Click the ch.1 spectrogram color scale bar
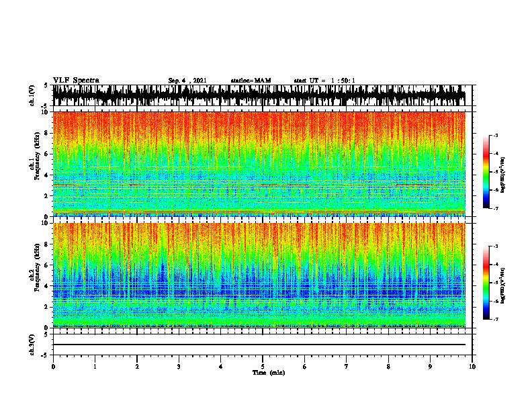 tap(486, 172)
